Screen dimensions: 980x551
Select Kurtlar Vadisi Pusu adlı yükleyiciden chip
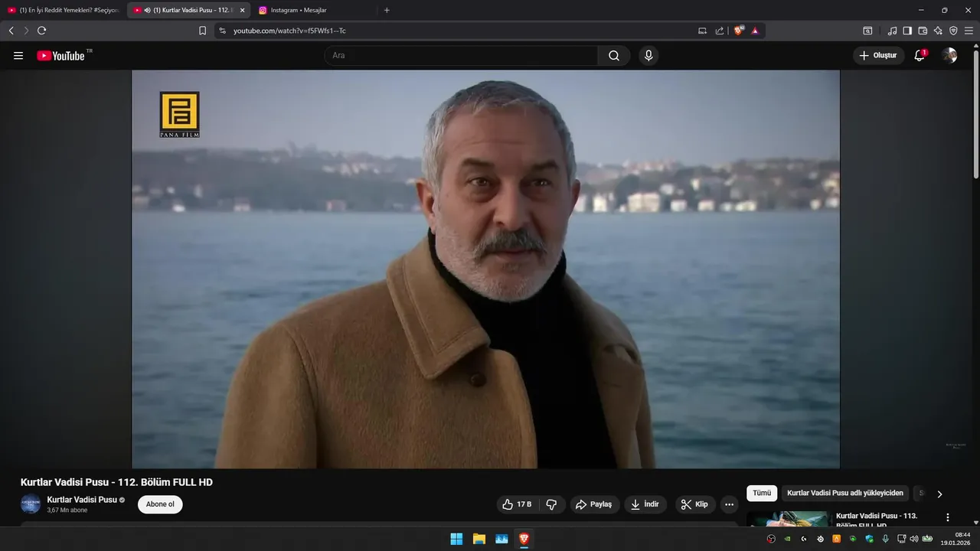tap(845, 494)
